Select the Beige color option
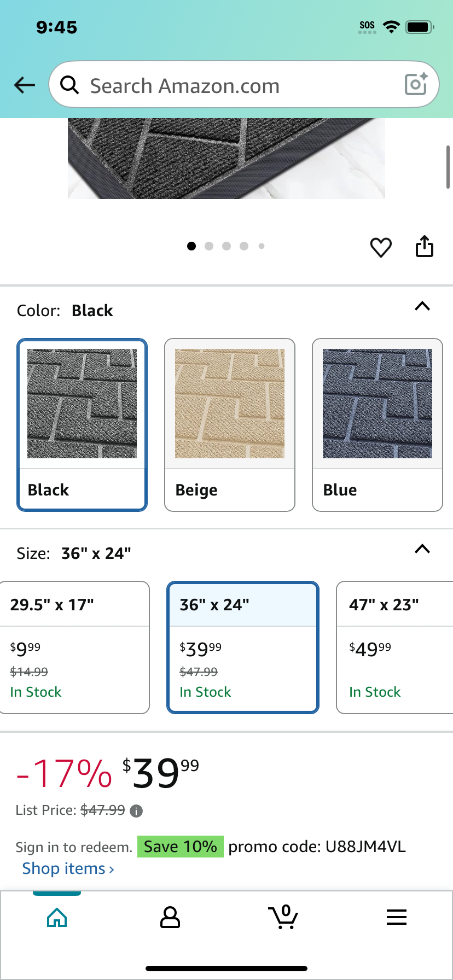453x980 pixels. tap(230, 425)
